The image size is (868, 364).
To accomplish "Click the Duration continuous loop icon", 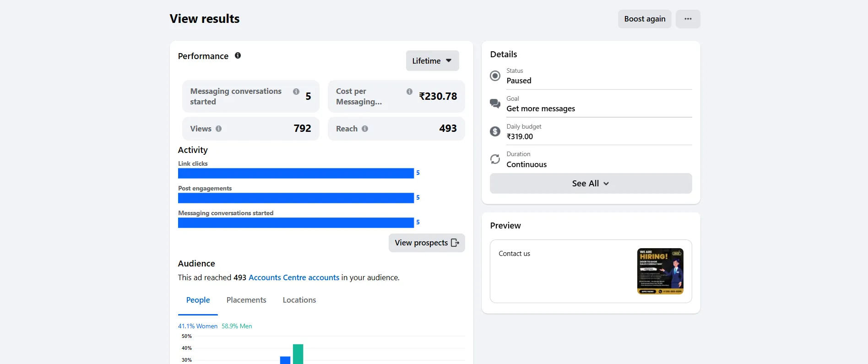I will [495, 159].
